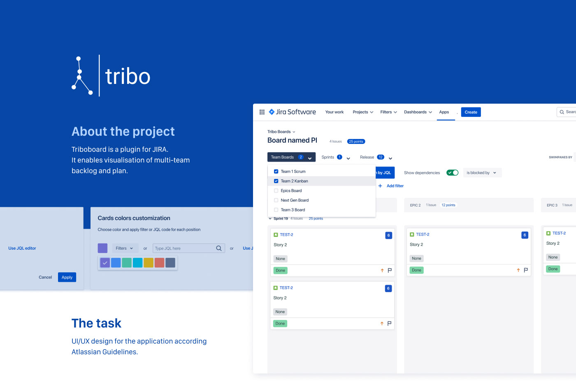Click the magnifier icon in Jira search box
The width and height of the screenshot is (576, 392).
(x=562, y=112)
